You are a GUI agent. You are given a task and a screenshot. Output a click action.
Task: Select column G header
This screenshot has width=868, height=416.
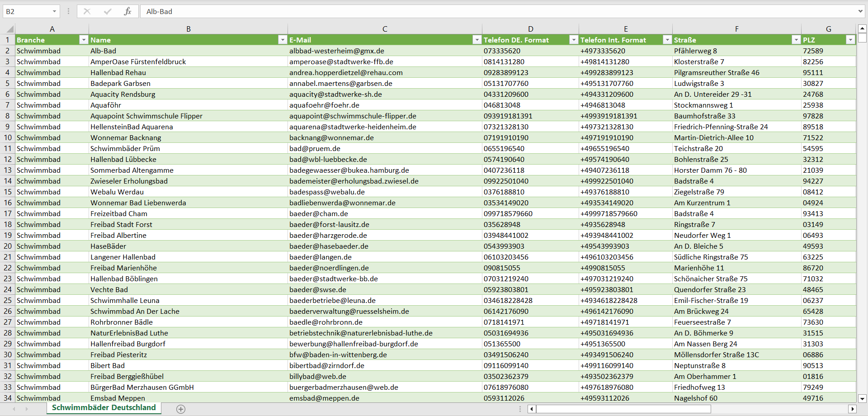[x=829, y=29]
